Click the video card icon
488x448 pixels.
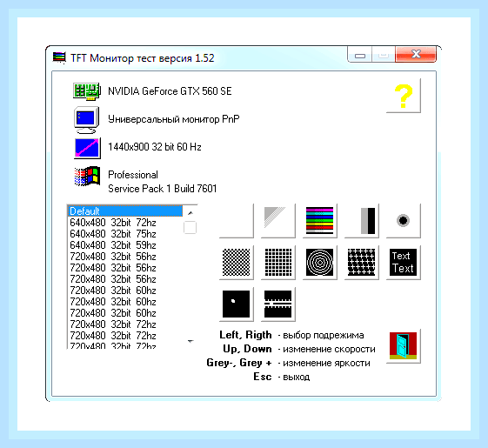(87, 91)
